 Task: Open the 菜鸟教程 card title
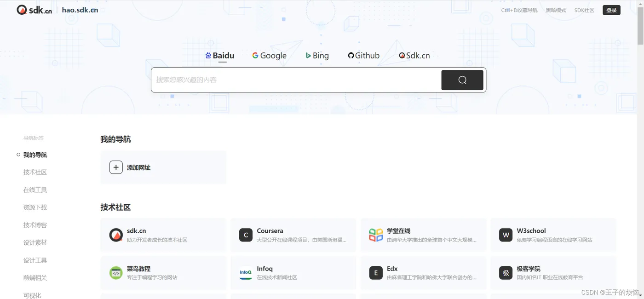[139, 269]
